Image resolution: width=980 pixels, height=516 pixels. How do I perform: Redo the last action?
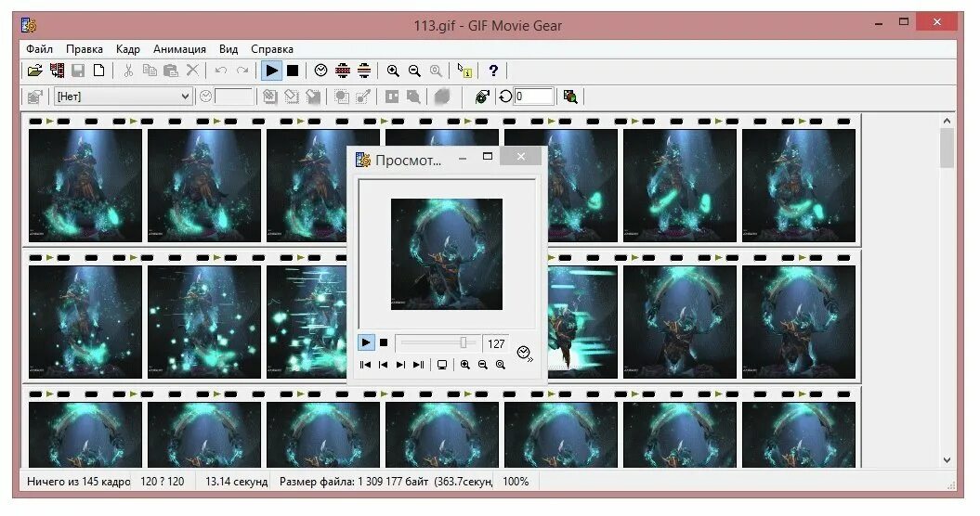point(242,71)
